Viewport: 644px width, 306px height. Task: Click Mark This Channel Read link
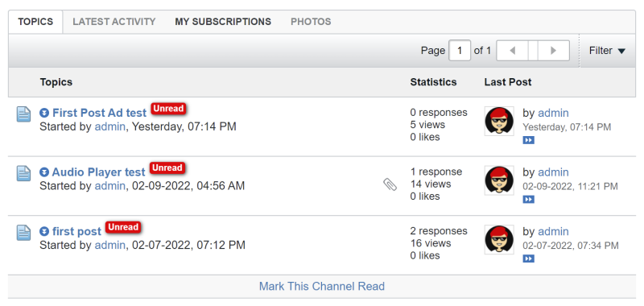[322, 286]
